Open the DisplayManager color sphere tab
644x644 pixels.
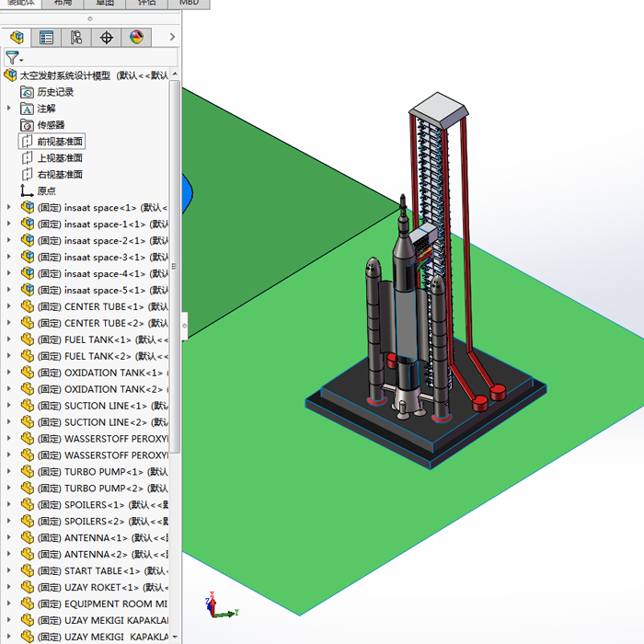(x=136, y=38)
